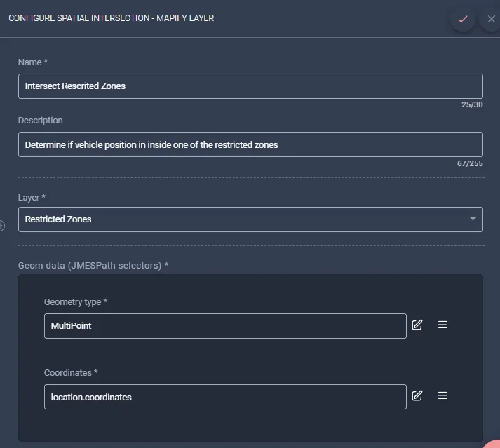Open list menu icon for Geometry type

[442, 325]
